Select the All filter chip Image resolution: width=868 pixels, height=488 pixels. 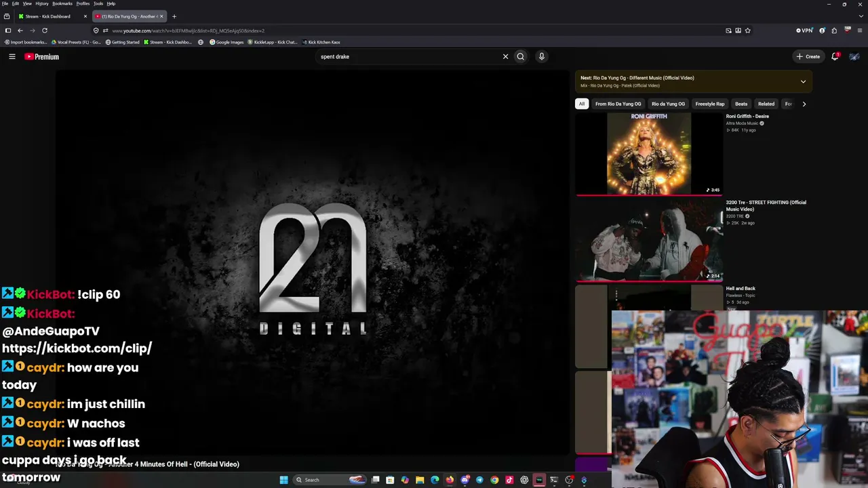coord(582,104)
